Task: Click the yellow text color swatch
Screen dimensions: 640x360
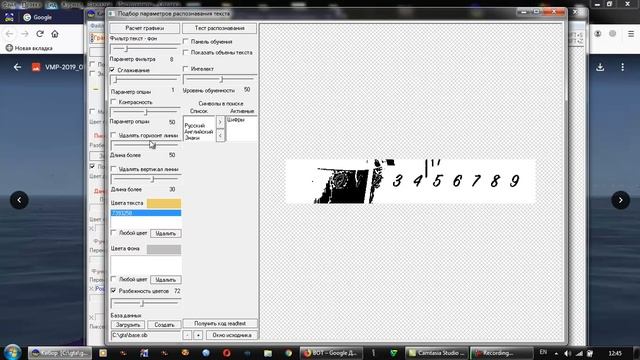Action: tap(164, 203)
